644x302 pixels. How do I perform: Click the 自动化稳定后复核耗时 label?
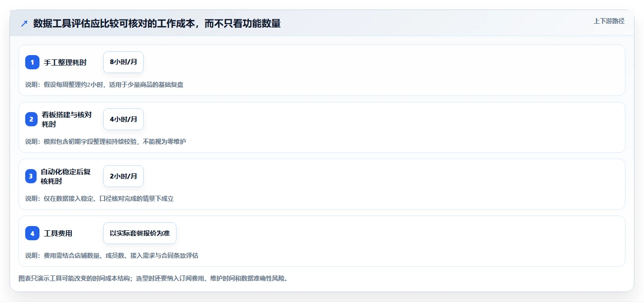(x=66, y=176)
